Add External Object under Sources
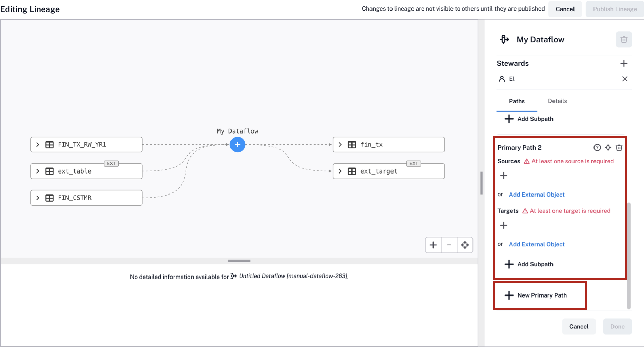Screen dimensions: 644x347 (x=537, y=195)
